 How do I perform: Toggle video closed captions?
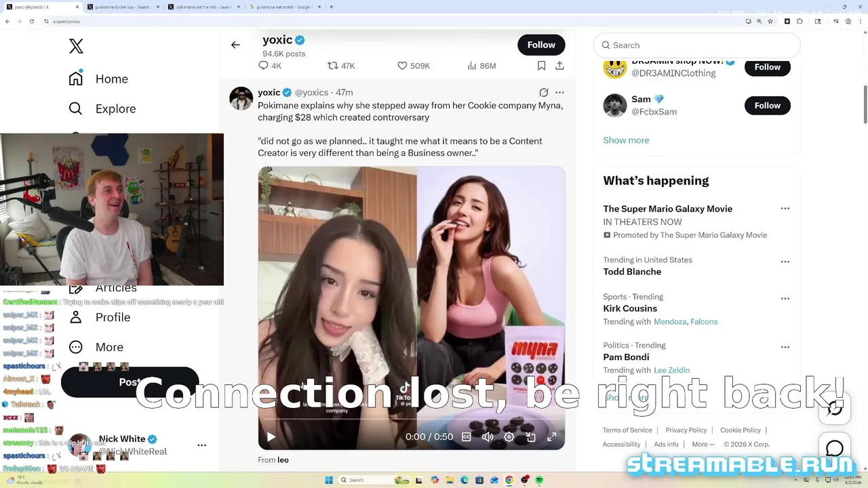[x=467, y=437]
